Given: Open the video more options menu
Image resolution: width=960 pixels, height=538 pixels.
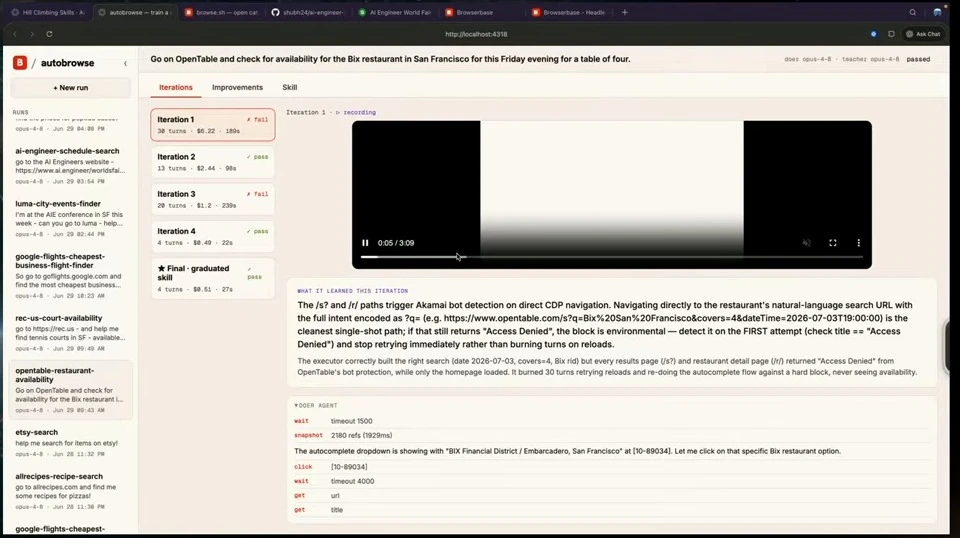Looking at the screenshot, I should coord(858,243).
